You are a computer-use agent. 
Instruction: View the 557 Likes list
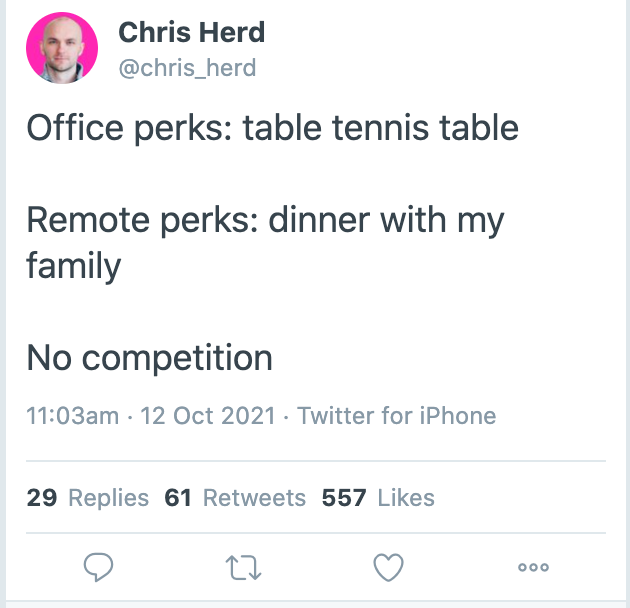pyautogui.click(x=378, y=497)
